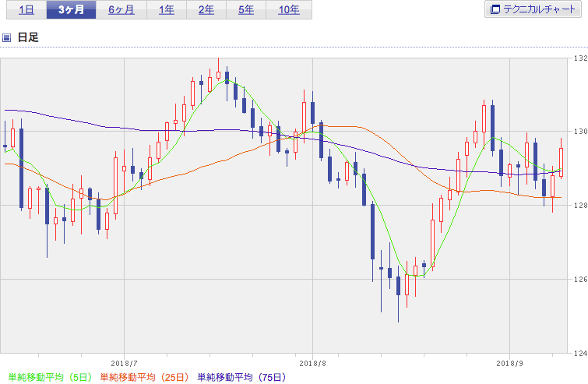Viewport: 588px width, 384px height.
Task: Click the 132 price axis label
Action: click(x=581, y=58)
